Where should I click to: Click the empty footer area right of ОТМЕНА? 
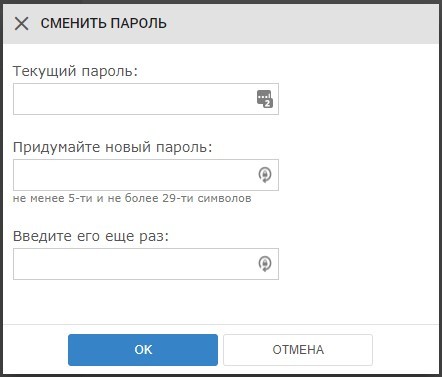click(x=405, y=350)
